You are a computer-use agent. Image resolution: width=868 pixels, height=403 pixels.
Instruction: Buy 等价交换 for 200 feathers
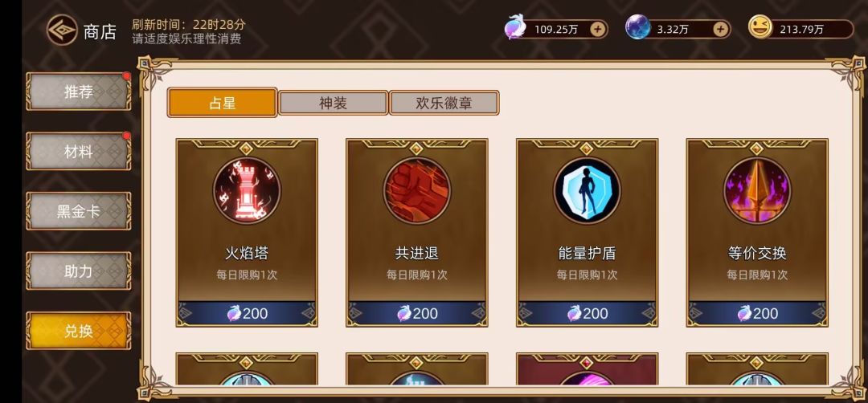tap(757, 313)
